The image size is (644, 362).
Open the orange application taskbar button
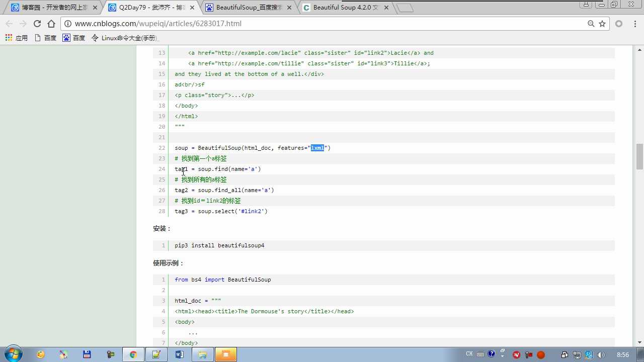click(x=226, y=354)
